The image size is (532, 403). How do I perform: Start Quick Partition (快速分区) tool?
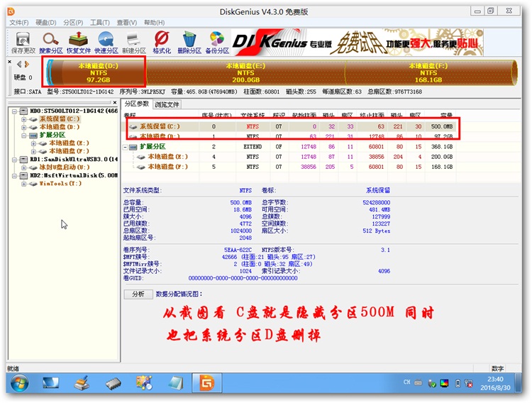[106, 43]
